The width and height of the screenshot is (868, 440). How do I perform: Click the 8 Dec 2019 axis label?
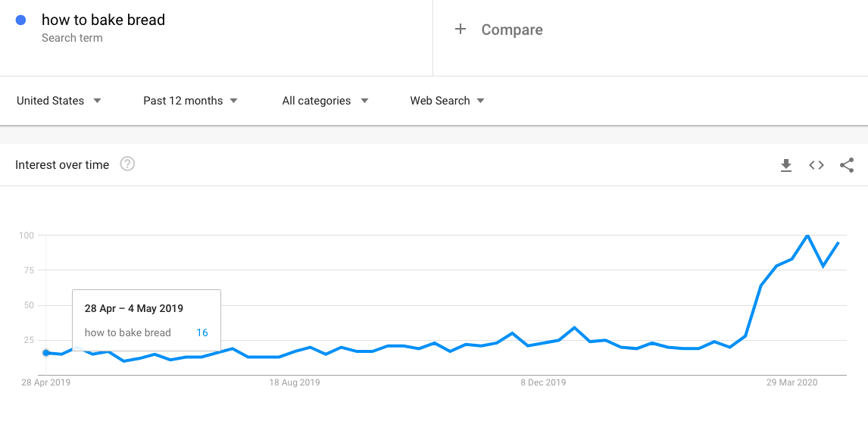click(543, 382)
